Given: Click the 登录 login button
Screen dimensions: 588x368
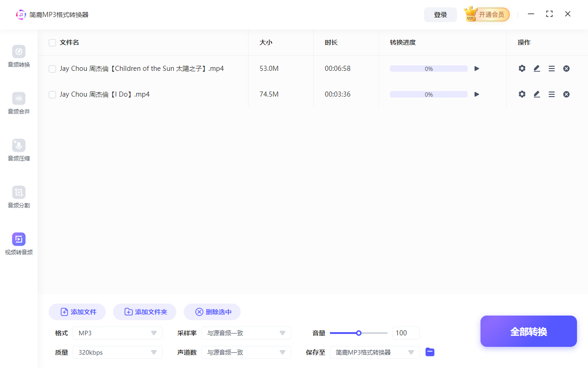Looking at the screenshot, I should (441, 15).
